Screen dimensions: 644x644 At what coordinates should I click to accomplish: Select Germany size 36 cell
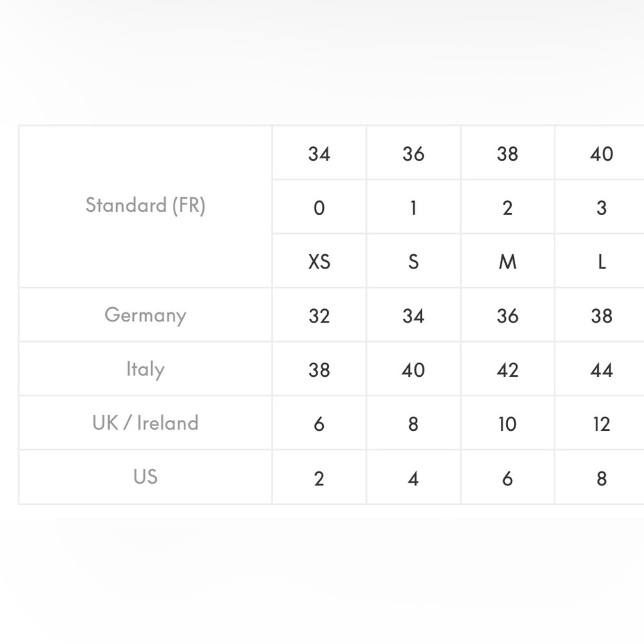click(507, 316)
